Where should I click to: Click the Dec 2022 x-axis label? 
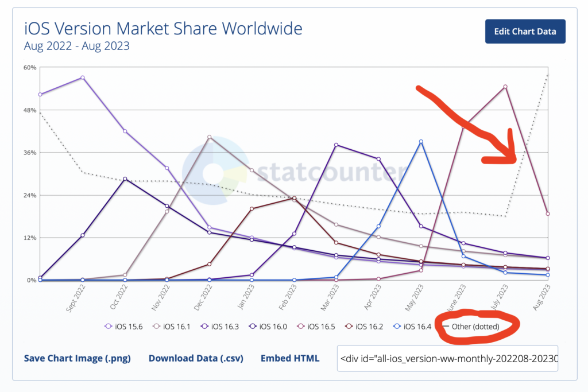[203, 297]
